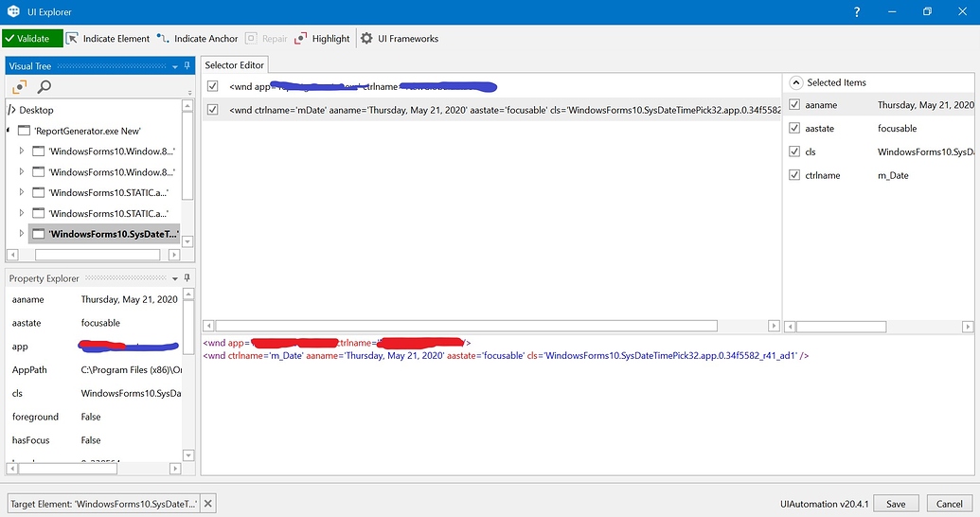Viewport: 980px width, 517px height.
Task: Uncheck cls in Selected Items
Action: tap(794, 152)
